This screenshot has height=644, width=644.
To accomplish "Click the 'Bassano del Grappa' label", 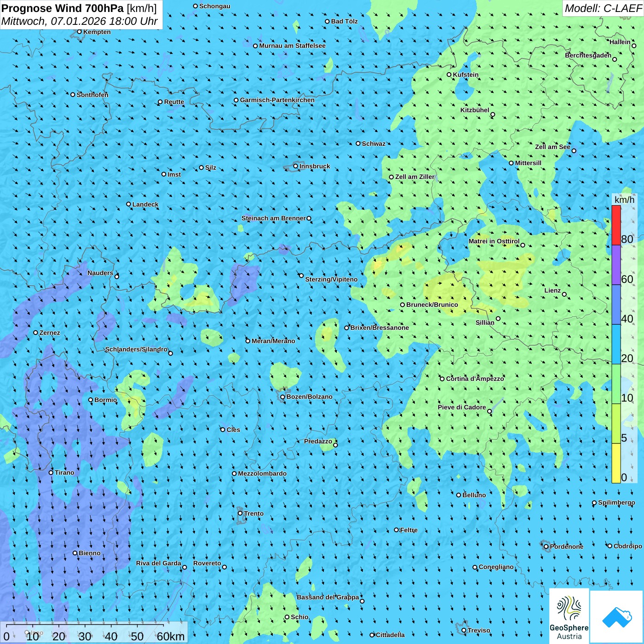I will coord(328,597).
